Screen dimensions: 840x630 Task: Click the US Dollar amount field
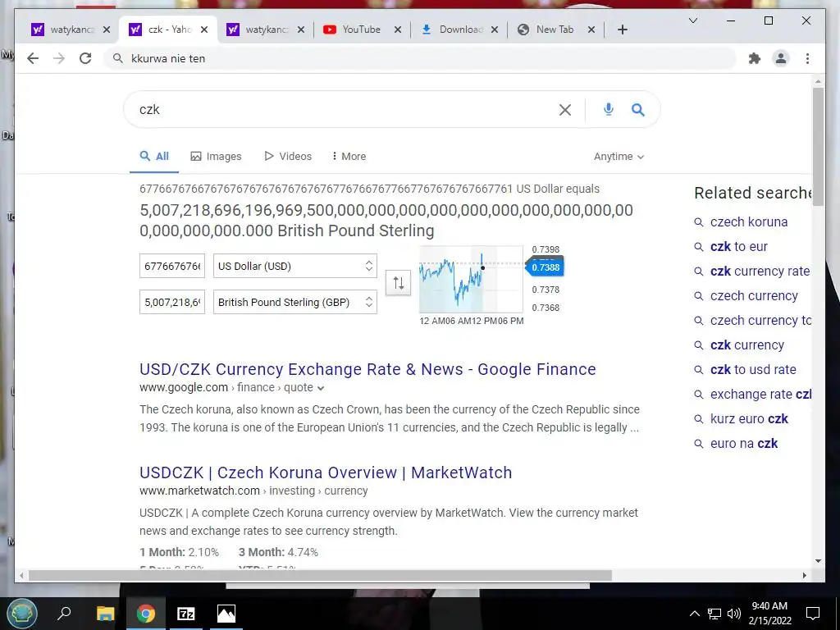(172, 267)
